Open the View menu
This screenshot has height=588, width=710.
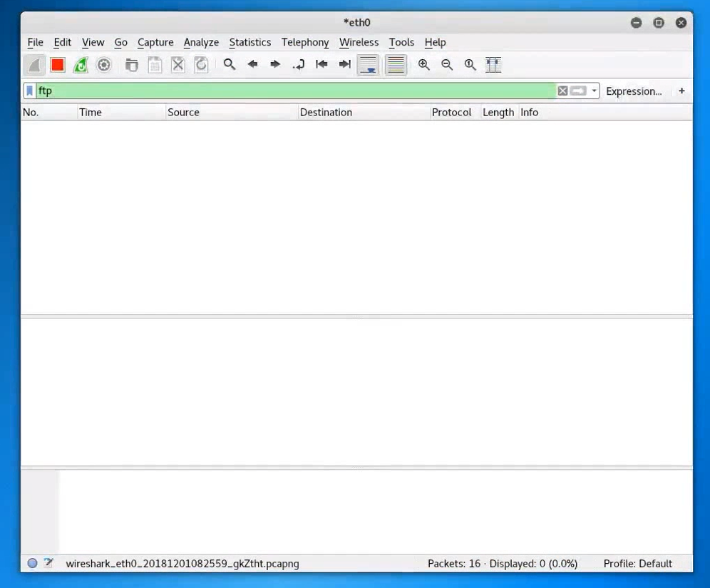[93, 43]
